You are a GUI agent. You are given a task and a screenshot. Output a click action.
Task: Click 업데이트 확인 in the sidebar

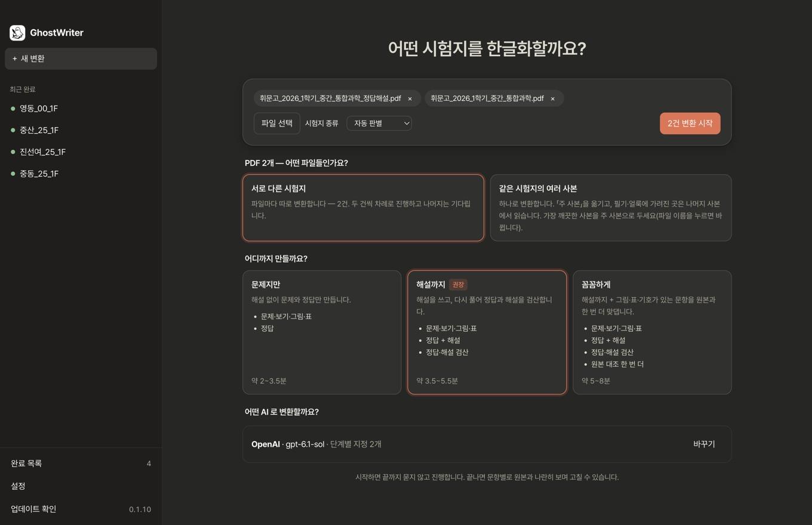81,509
